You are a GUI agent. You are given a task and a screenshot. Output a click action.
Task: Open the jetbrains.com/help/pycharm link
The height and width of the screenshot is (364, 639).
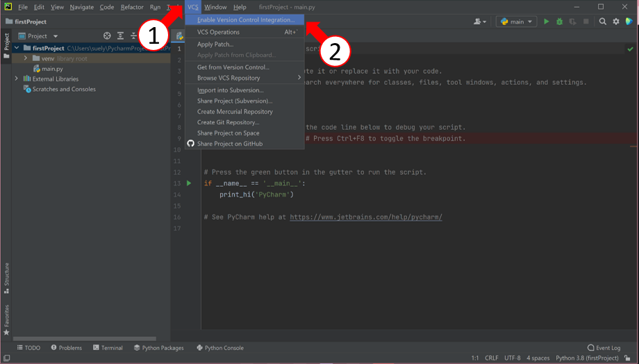[x=366, y=217]
